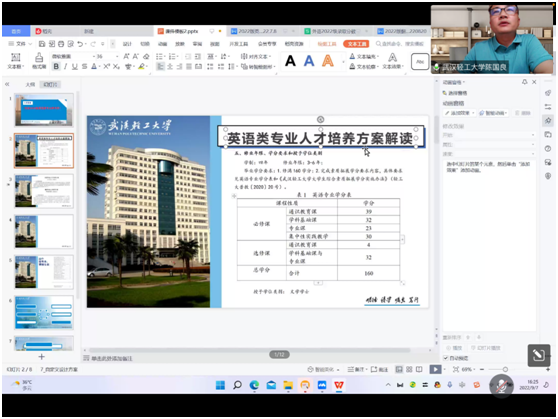Open the 文本效果 text effects menu
The width and height of the screenshot is (558, 419).
pyautogui.click(x=393, y=61)
